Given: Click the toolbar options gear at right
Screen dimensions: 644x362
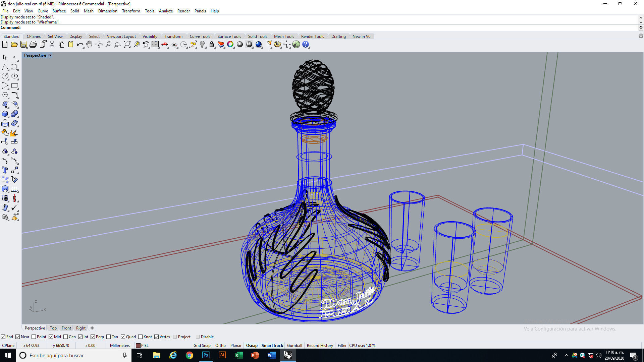Looking at the screenshot, I should pyautogui.click(x=641, y=36).
